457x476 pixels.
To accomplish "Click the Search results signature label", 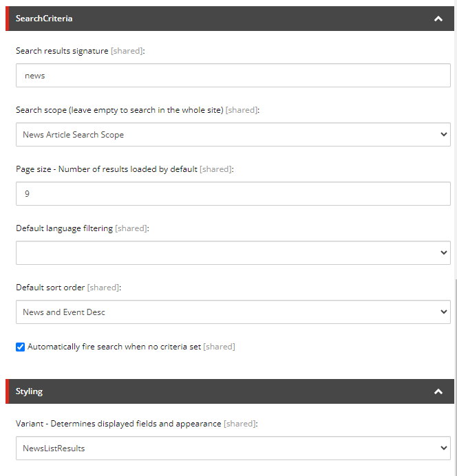I will [x=62, y=51].
